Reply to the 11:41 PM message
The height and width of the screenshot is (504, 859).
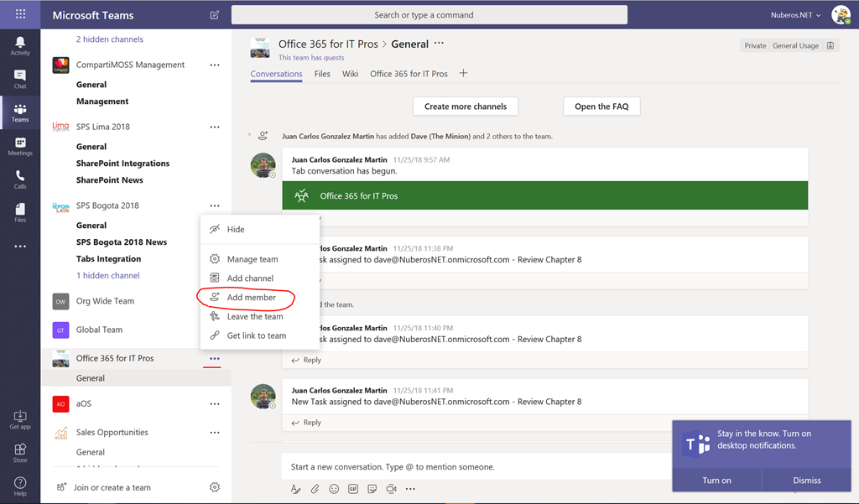coord(306,423)
